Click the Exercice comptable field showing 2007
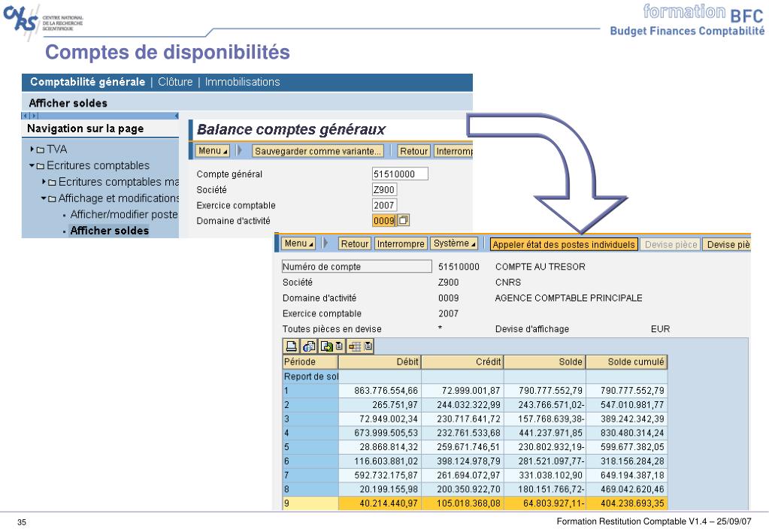 pyautogui.click(x=384, y=205)
